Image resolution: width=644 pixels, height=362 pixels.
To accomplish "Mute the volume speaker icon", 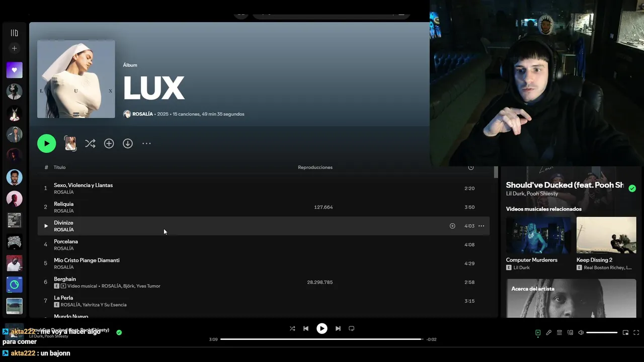I will (x=581, y=332).
